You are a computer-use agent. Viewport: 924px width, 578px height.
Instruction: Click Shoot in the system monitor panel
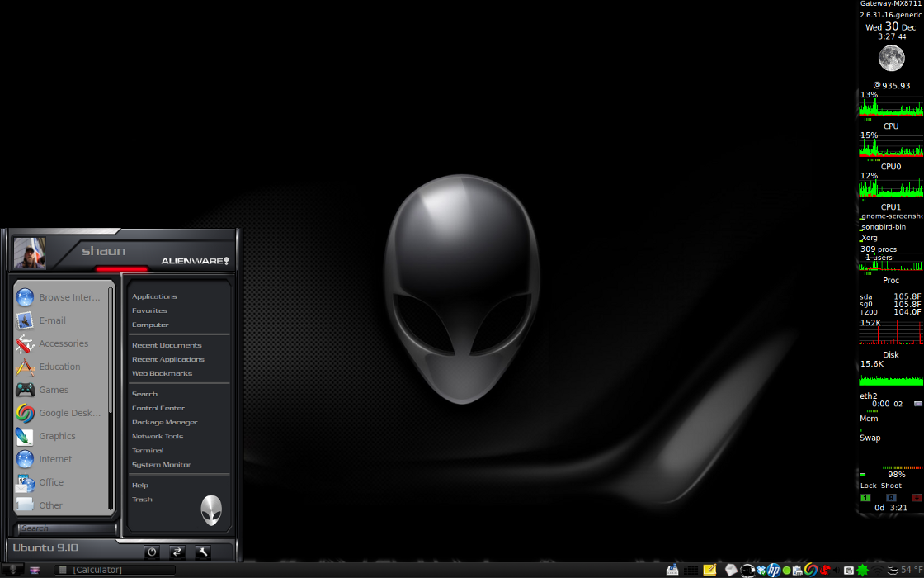(x=891, y=486)
